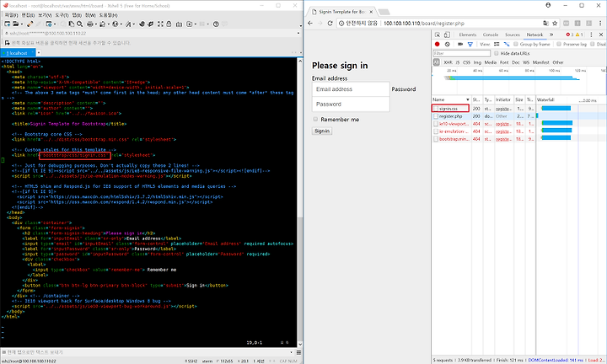Open Xshell tab list dropdown next to localhost

click(x=39, y=52)
